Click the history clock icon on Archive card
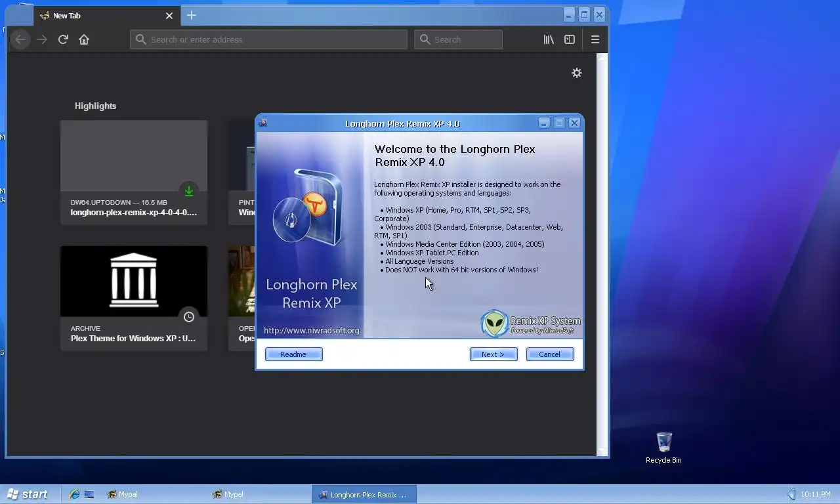Image resolution: width=840 pixels, height=504 pixels. (x=189, y=317)
